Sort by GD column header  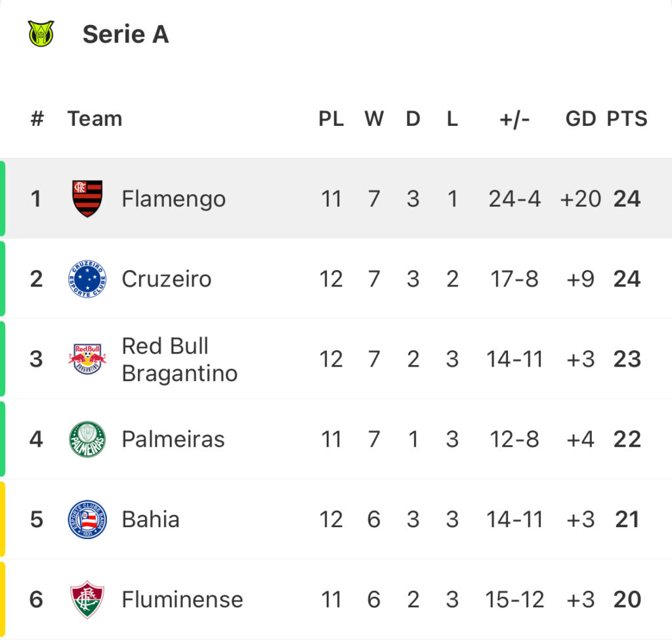(x=581, y=119)
